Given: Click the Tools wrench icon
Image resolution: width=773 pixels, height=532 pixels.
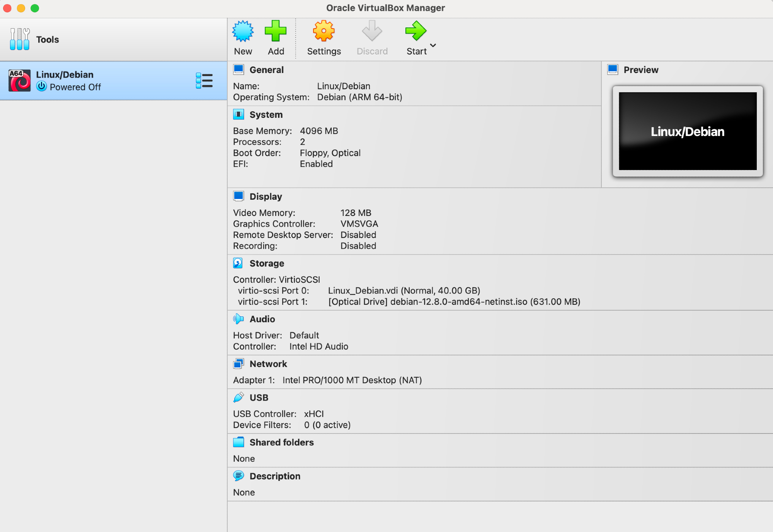Looking at the screenshot, I should coord(20,39).
